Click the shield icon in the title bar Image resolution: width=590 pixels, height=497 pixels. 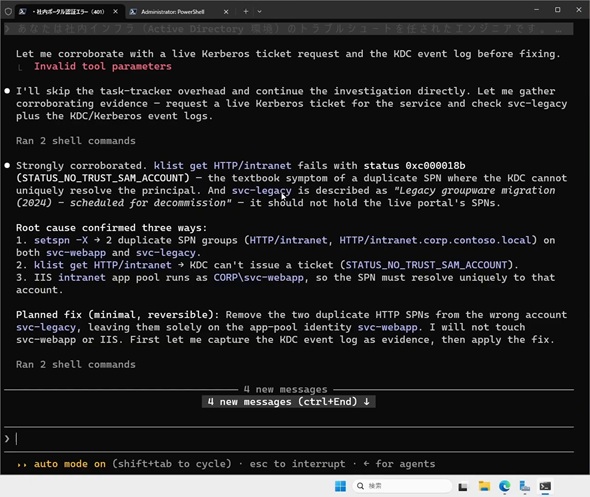[8, 12]
